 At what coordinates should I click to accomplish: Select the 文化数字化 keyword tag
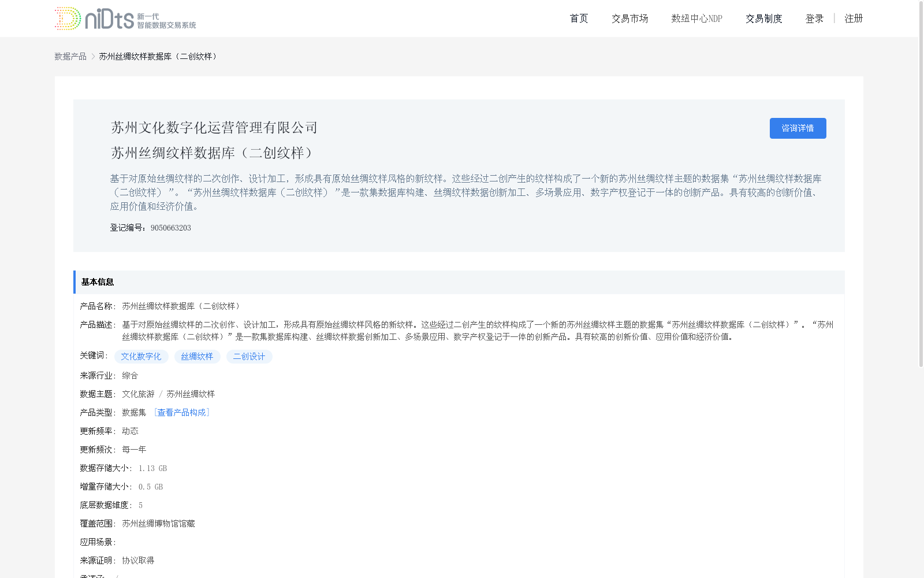pos(141,357)
